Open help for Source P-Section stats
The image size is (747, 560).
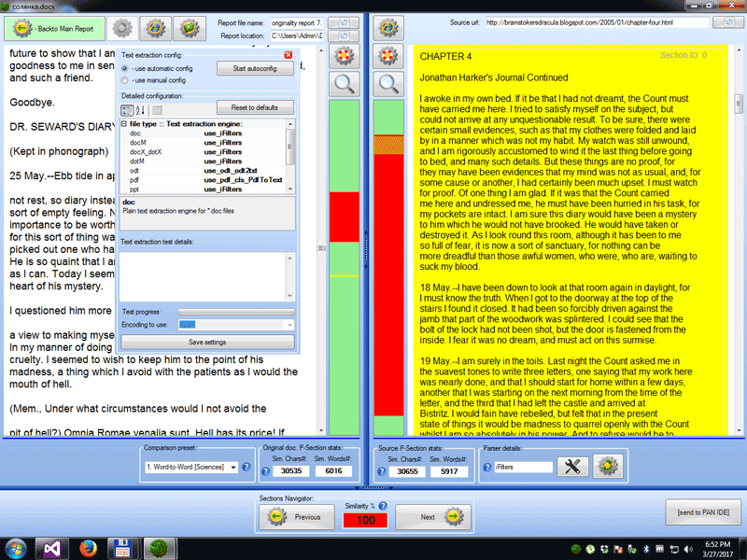(x=382, y=471)
